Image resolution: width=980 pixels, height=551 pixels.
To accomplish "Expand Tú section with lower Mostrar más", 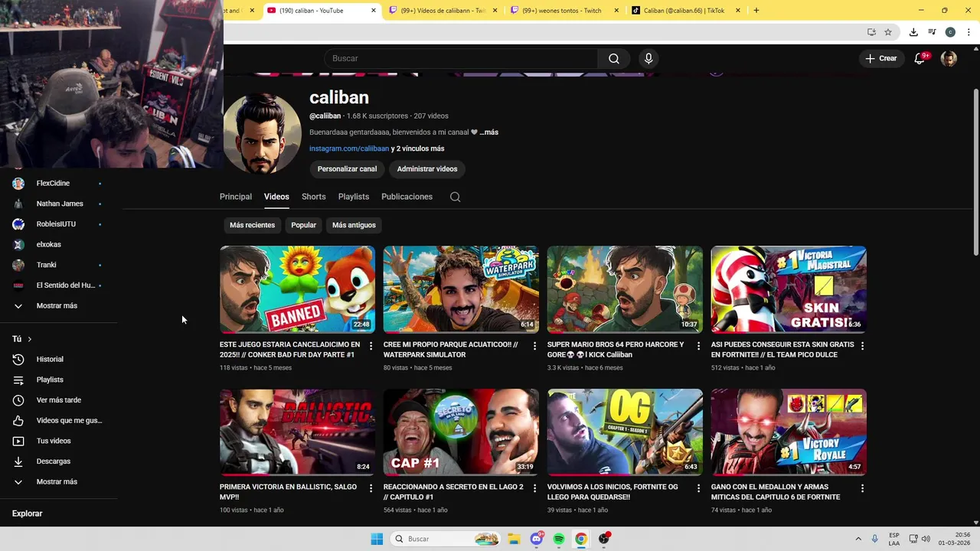I will (x=58, y=482).
